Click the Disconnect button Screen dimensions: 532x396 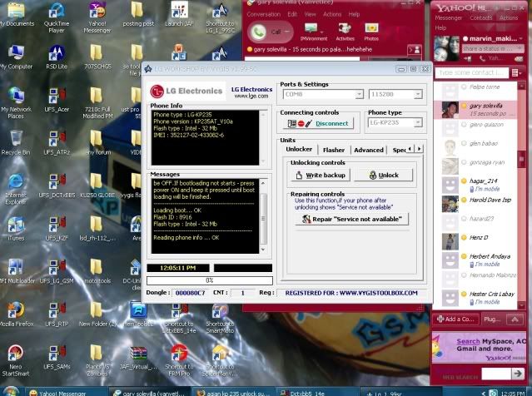pos(318,123)
